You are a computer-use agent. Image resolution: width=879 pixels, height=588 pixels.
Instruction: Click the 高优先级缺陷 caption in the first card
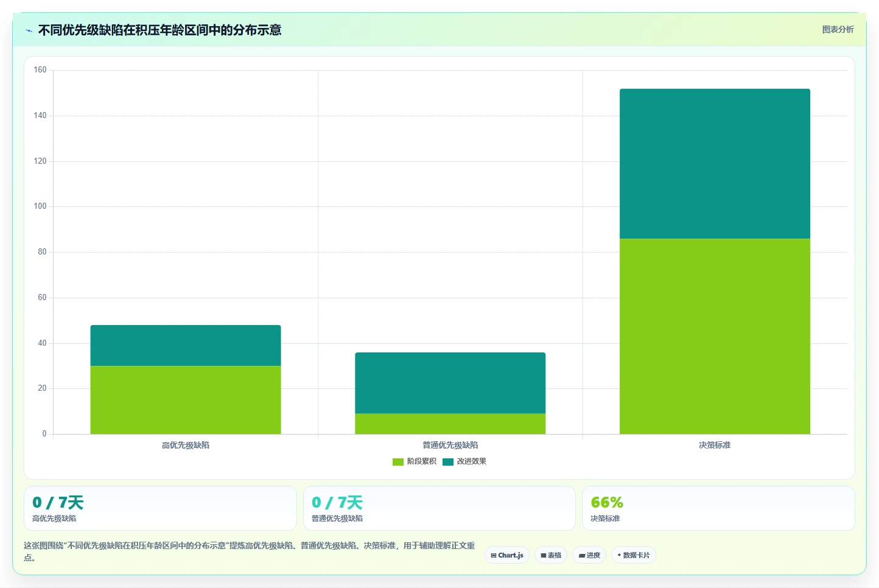point(54,519)
